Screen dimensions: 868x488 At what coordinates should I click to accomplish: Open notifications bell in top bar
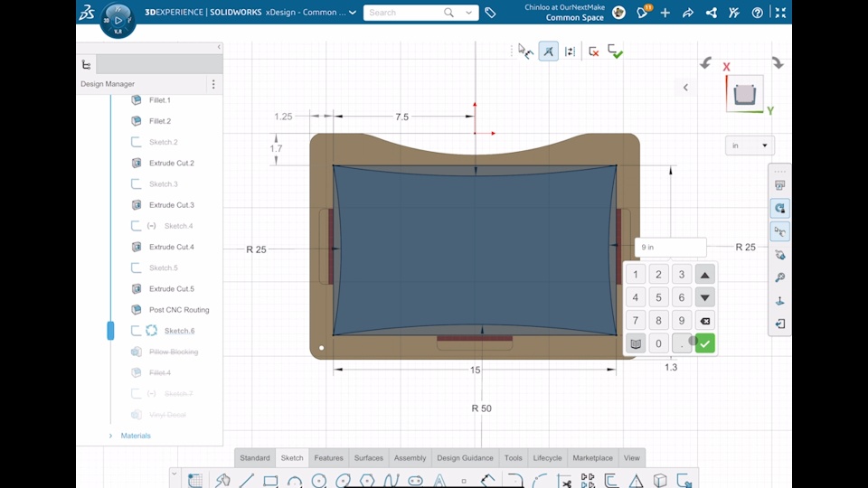(x=643, y=12)
